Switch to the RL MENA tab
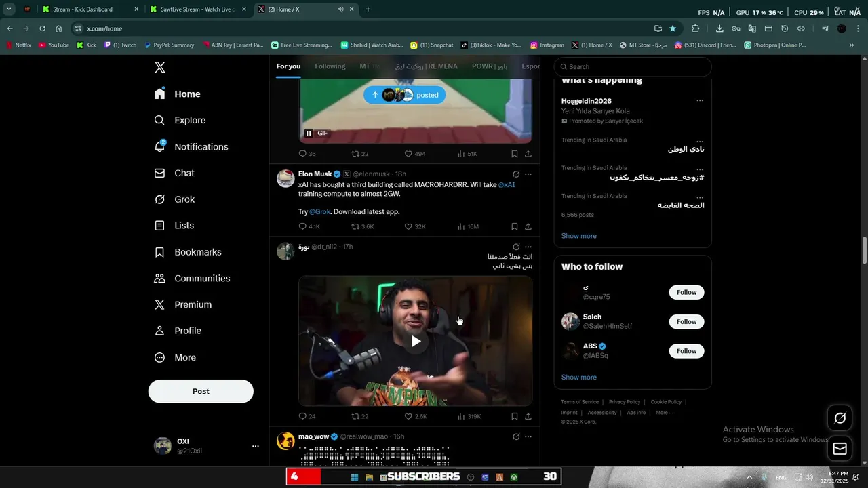The width and height of the screenshot is (868, 488). click(x=427, y=66)
